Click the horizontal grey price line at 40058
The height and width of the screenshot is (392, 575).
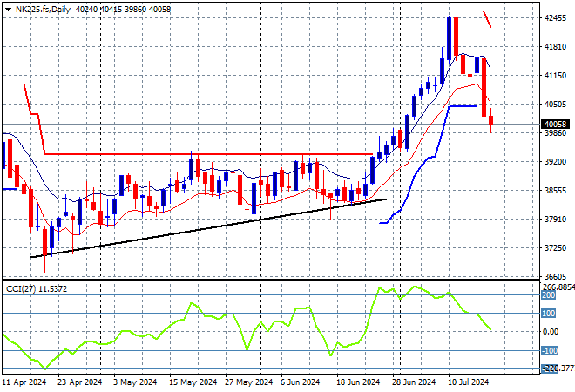click(x=271, y=125)
